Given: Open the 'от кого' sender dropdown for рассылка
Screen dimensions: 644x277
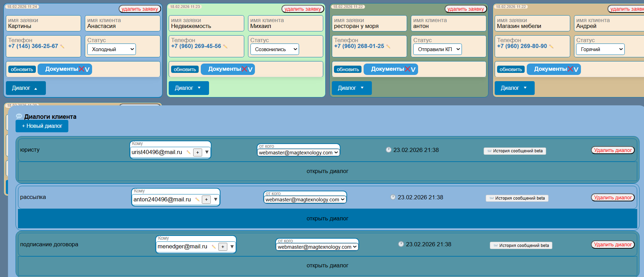Looking at the screenshot, I should pos(305,200).
